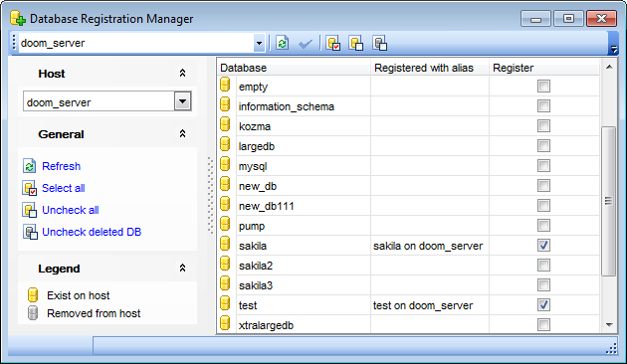Viewport: 627px width, 364px height.
Task: Uncheck the Register box for sakila
Action: click(x=543, y=246)
